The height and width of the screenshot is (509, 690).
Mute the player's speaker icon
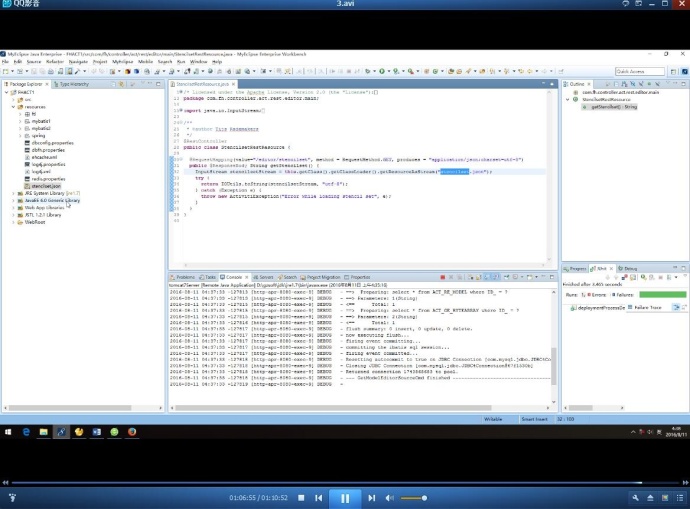[392, 497]
